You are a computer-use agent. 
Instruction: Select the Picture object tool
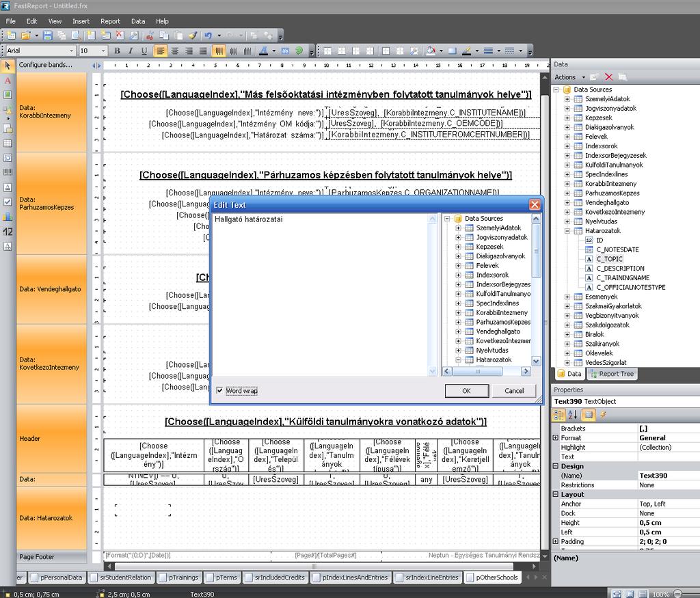[8, 95]
